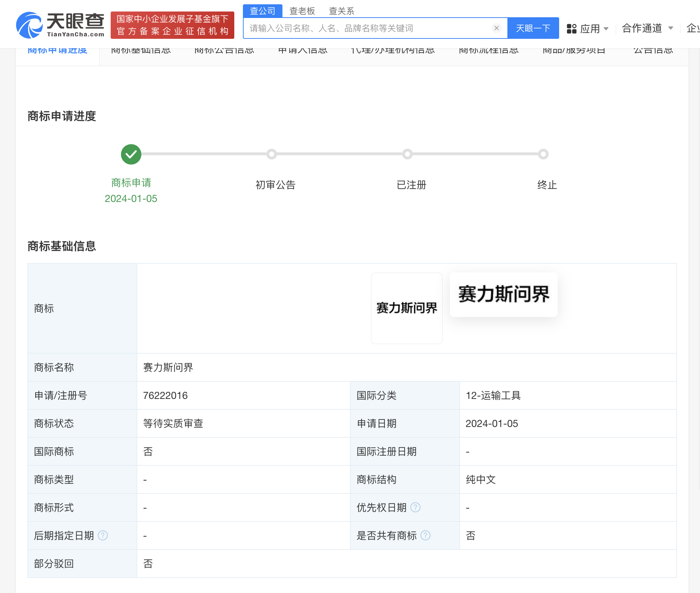The height and width of the screenshot is (593, 700).
Task: Switch to the 申请人信息 section tab
Action: click(x=303, y=51)
